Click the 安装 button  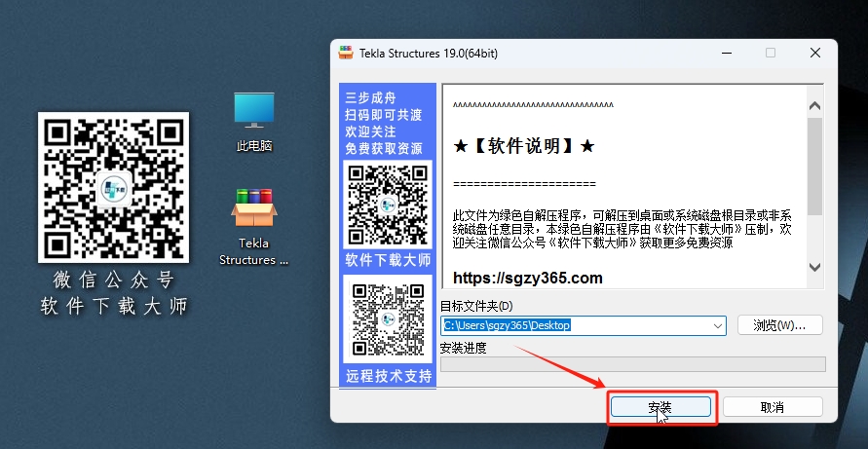click(x=660, y=407)
